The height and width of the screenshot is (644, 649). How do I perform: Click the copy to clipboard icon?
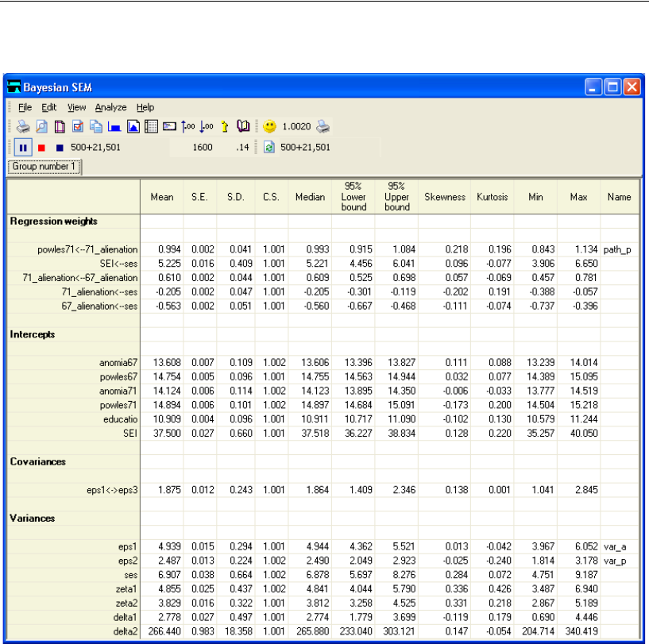[x=95, y=127]
